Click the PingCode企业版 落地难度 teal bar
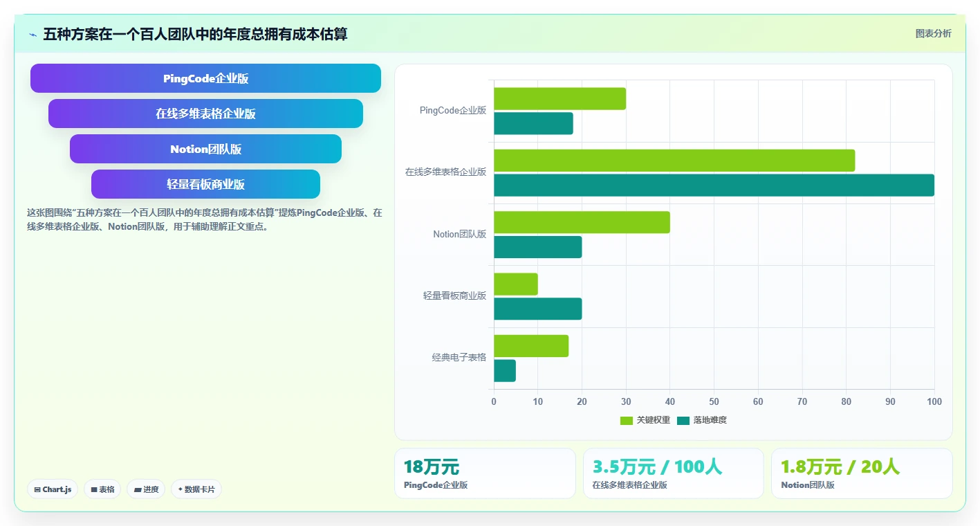 pyautogui.click(x=533, y=123)
